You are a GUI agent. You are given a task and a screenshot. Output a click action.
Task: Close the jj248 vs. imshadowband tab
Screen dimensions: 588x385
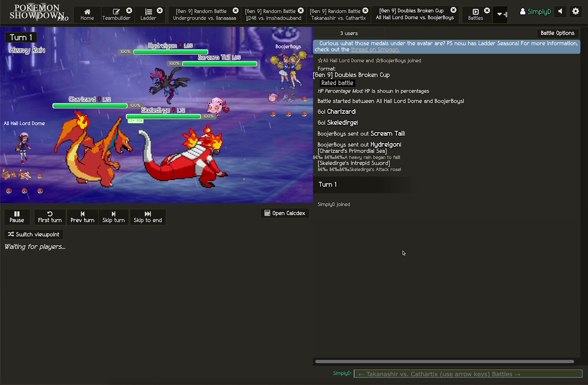tap(300, 11)
